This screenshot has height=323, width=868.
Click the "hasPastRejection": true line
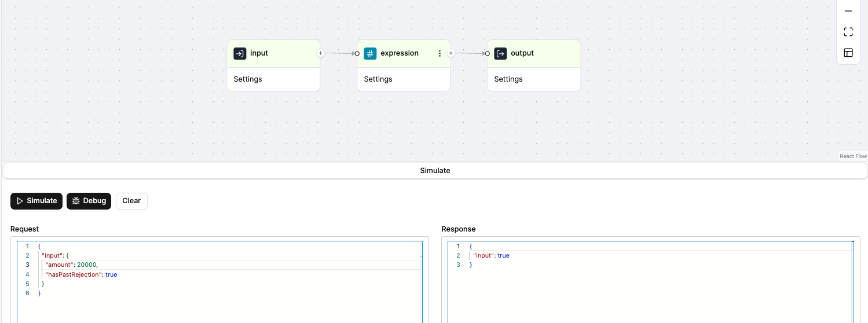click(81, 274)
